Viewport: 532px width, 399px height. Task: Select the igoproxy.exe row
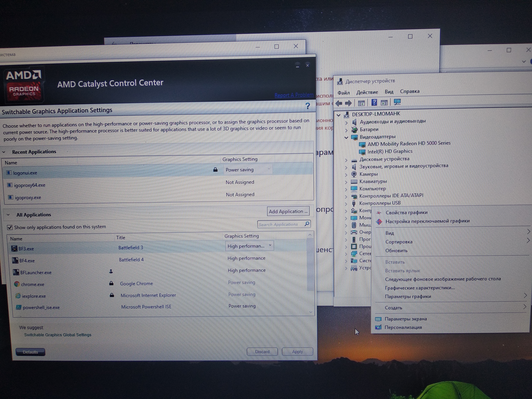159,196
